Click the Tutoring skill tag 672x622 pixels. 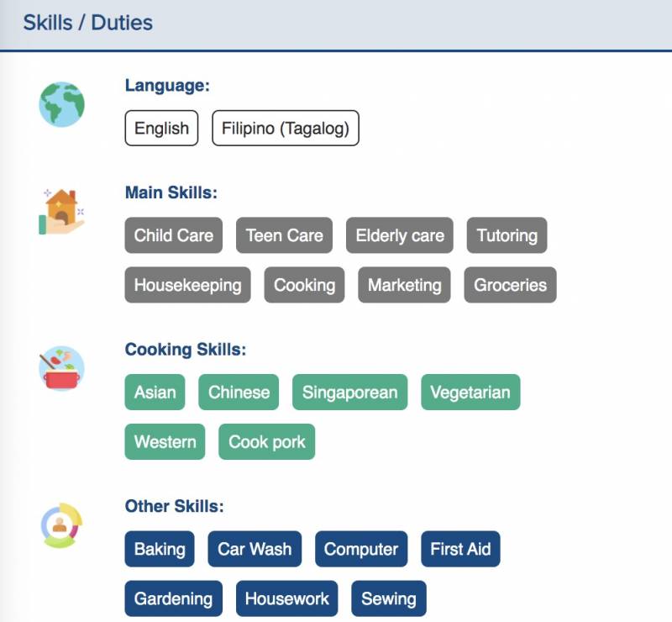[x=507, y=235]
